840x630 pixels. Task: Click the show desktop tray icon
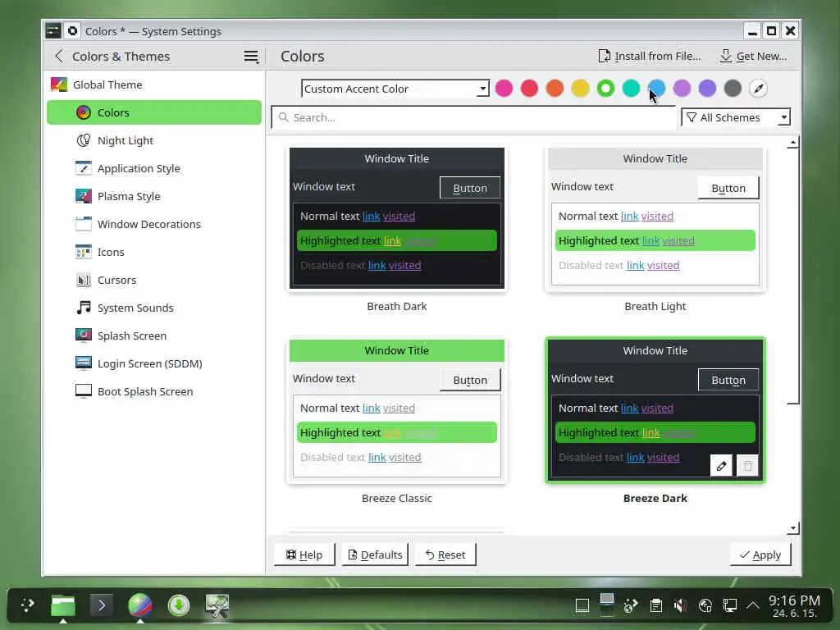pos(582,605)
